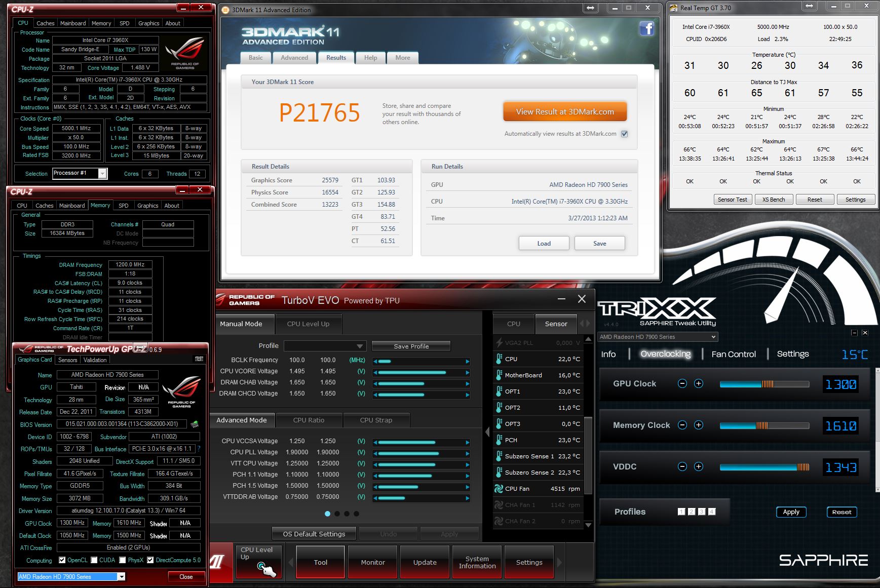Click the Load button in 3DMark Run Details
Screen dimensions: 880x588
[544, 244]
